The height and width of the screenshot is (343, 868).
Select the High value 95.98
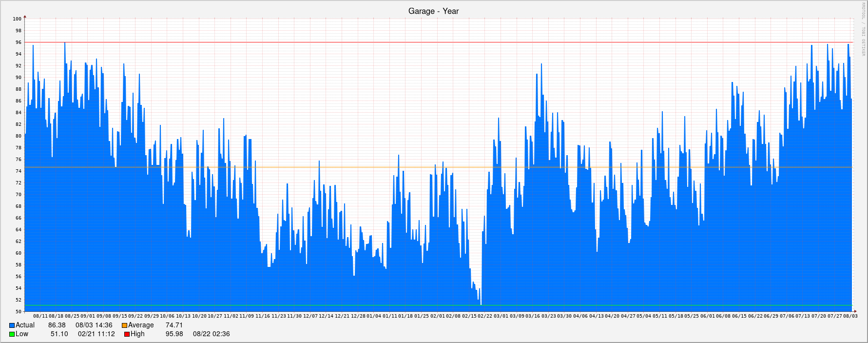[x=174, y=334]
